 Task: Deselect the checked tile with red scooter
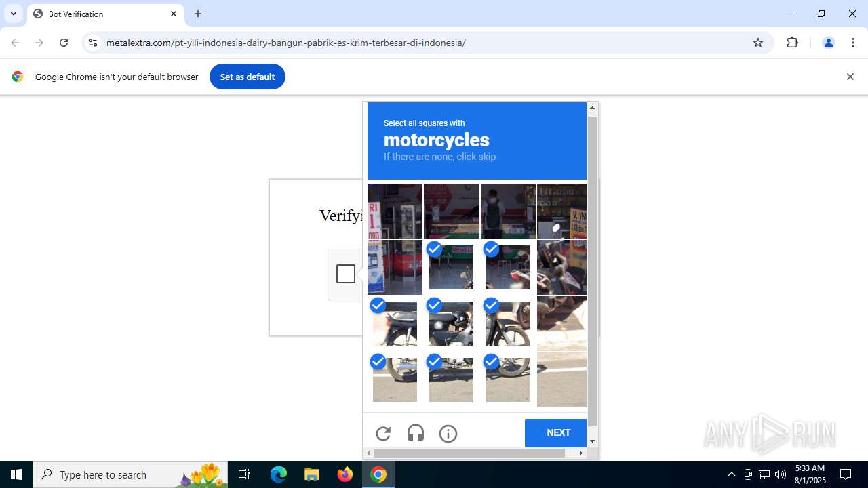point(508,267)
